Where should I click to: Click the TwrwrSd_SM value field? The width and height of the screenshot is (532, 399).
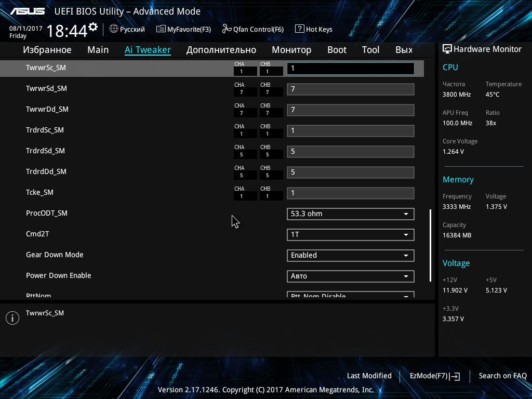click(x=351, y=89)
